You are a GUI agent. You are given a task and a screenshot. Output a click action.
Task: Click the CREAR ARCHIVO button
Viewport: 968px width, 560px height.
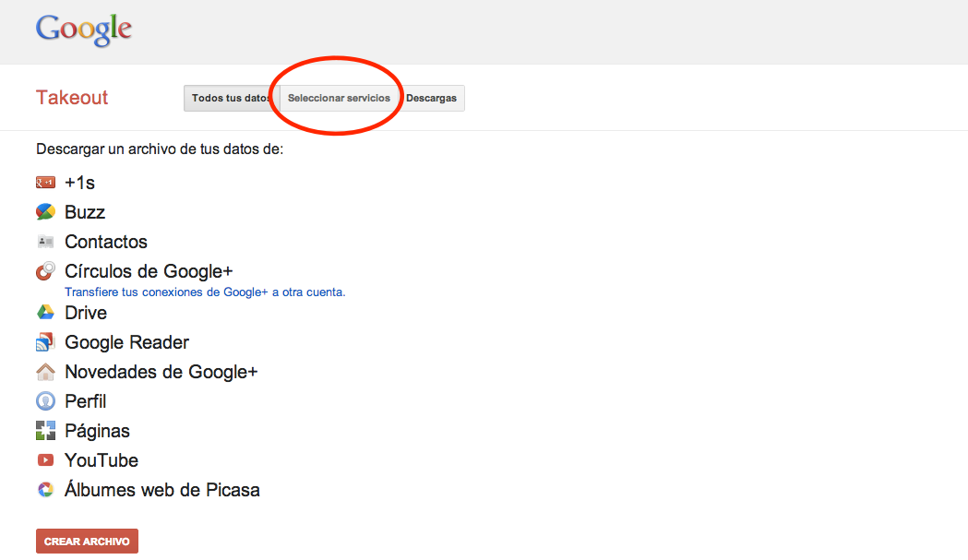[x=87, y=542]
